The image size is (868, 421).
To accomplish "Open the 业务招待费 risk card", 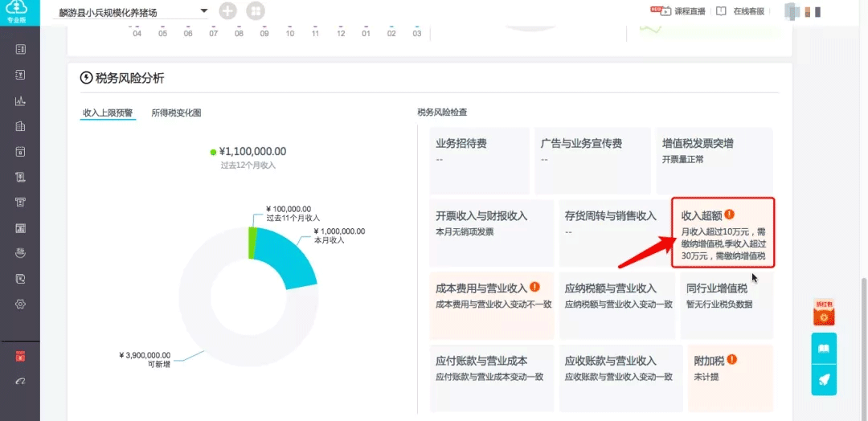I will [479, 161].
